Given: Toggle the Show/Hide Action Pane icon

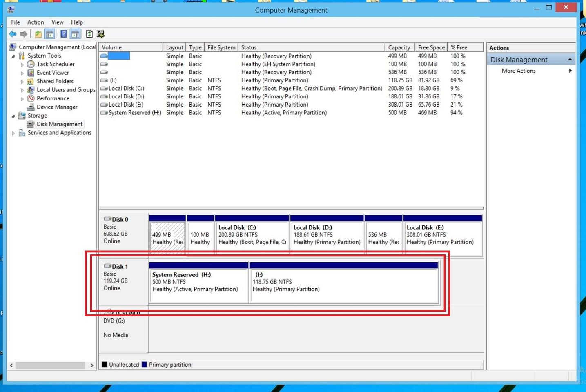Looking at the screenshot, I should (x=75, y=34).
